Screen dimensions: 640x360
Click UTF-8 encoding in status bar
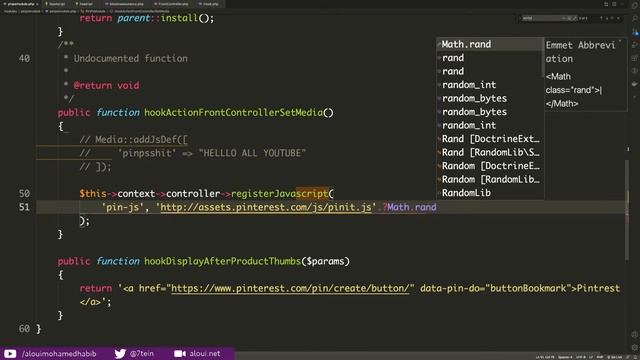(580, 357)
